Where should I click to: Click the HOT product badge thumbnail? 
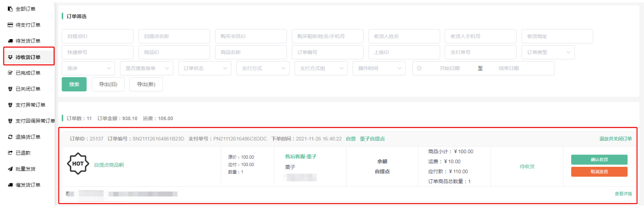click(77, 165)
